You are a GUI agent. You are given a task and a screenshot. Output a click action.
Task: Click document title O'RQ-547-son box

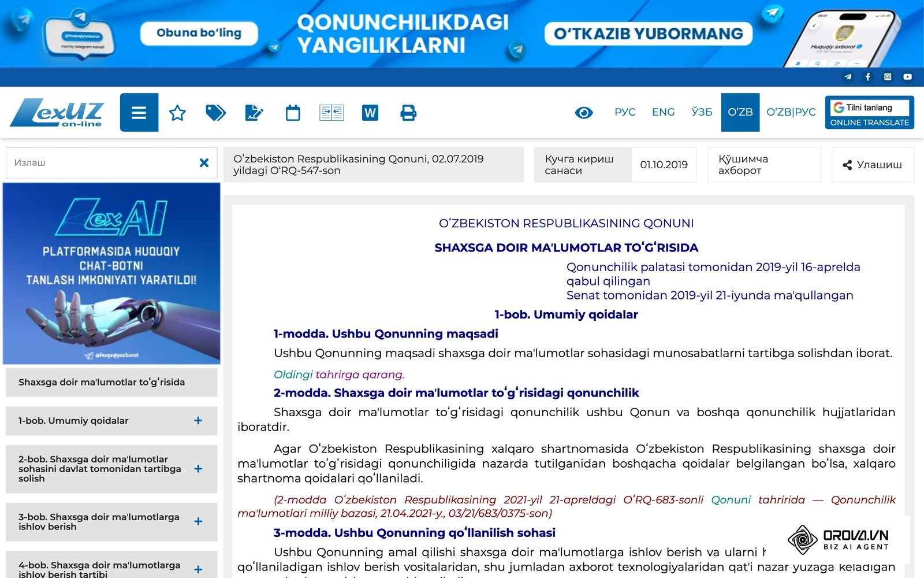(x=374, y=165)
